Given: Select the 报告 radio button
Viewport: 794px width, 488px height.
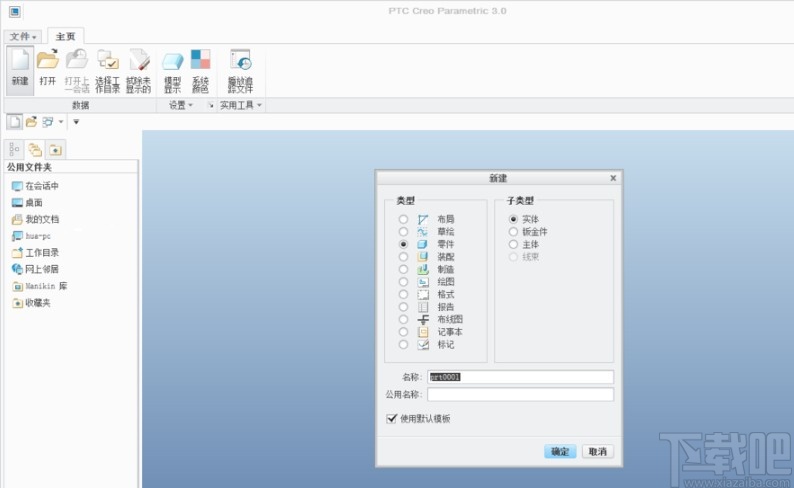Looking at the screenshot, I should [x=403, y=307].
